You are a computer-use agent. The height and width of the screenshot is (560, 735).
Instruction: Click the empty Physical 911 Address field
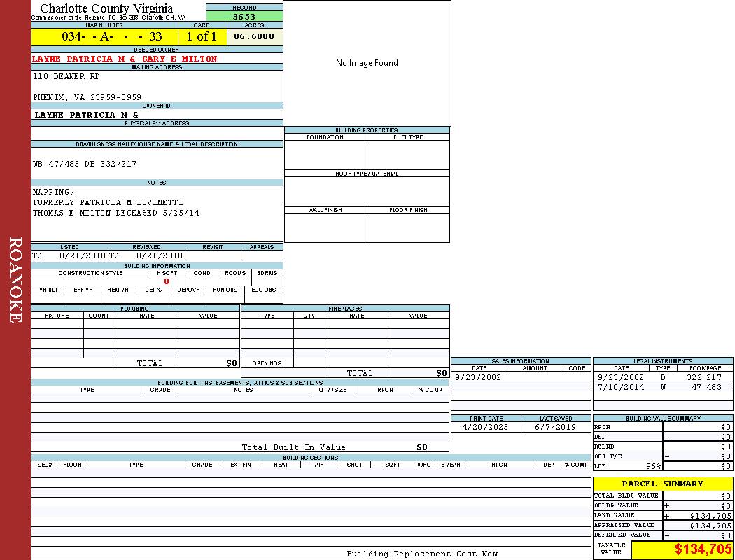pos(157,132)
